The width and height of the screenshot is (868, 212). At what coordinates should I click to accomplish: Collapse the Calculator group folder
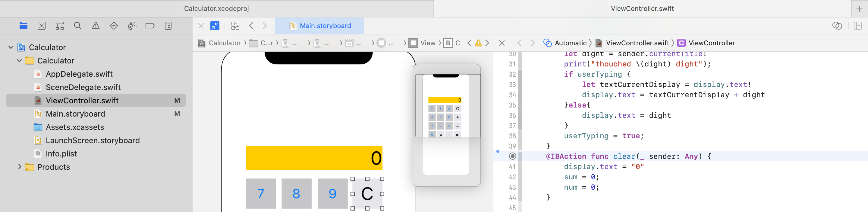point(19,60)
